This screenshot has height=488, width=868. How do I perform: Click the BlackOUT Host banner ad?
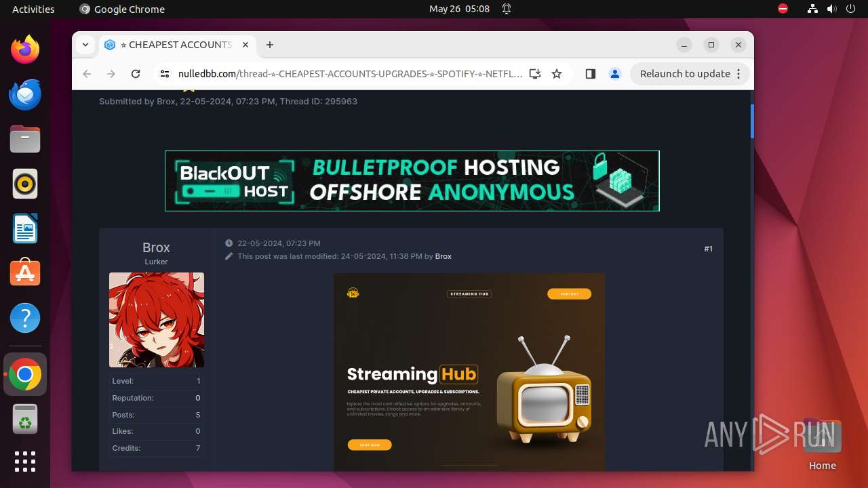412,181
